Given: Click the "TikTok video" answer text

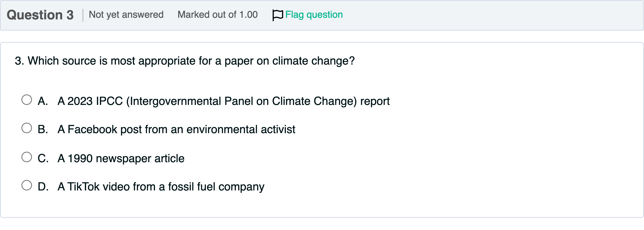Looking at the screenshot, I should (x=161, y=187).
